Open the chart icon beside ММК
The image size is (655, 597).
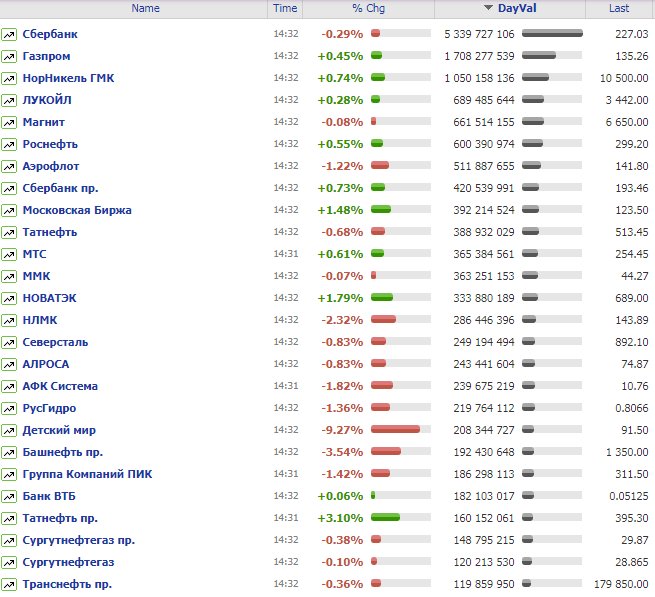coord(9,277)
